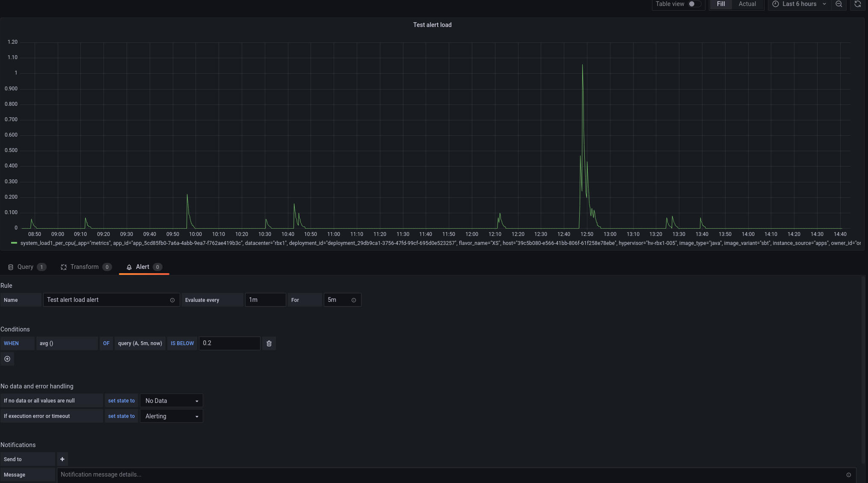Click the Alert bell icon
The image size is (868, 483).
click(x=129, y=267)
